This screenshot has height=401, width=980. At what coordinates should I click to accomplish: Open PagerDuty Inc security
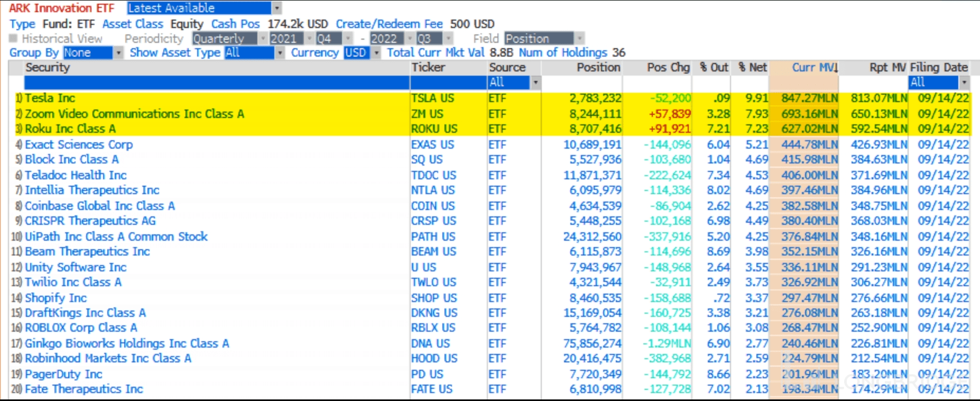[x=63, y=374]
